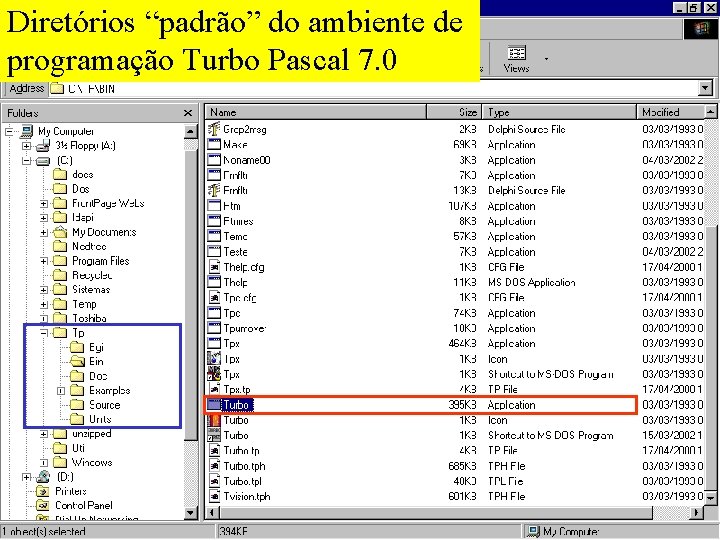This screenshot has height=540, width=720.
Task: Select the Dos folder in tree
Action: (x=81, y=189)
